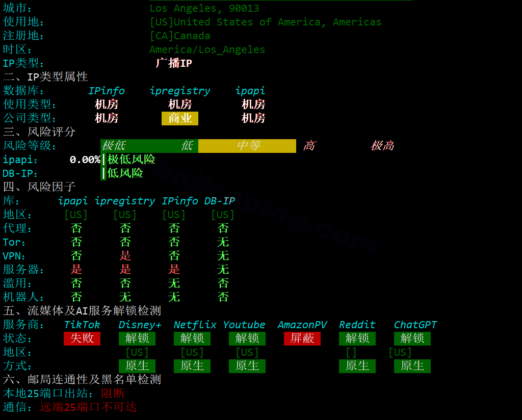Image resolution: width=522 pixels, height=420 pixels.
Task: Select '[US]United States of America, Americas' text
Action: [x=265, y=22]
